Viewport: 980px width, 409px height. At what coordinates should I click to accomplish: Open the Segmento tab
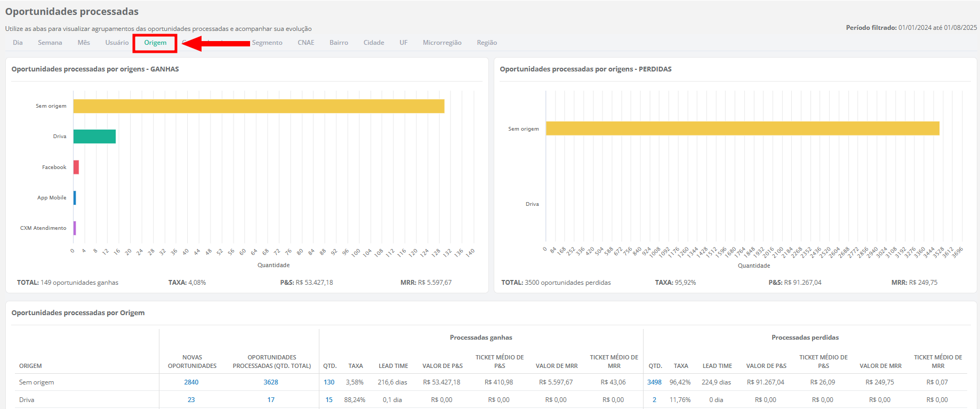pos(267,43)
